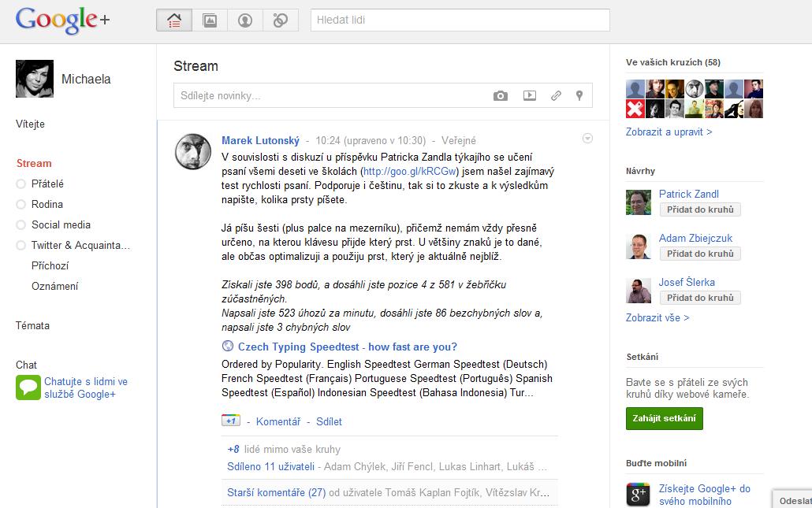
Task: Open the post options dropdown arrow
Action: (587, 138)
